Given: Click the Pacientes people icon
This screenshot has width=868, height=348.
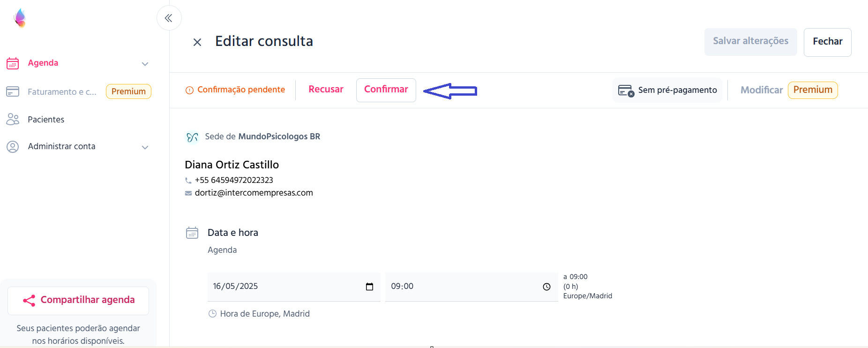Looking at the screenshot, I should click(13, 120).
